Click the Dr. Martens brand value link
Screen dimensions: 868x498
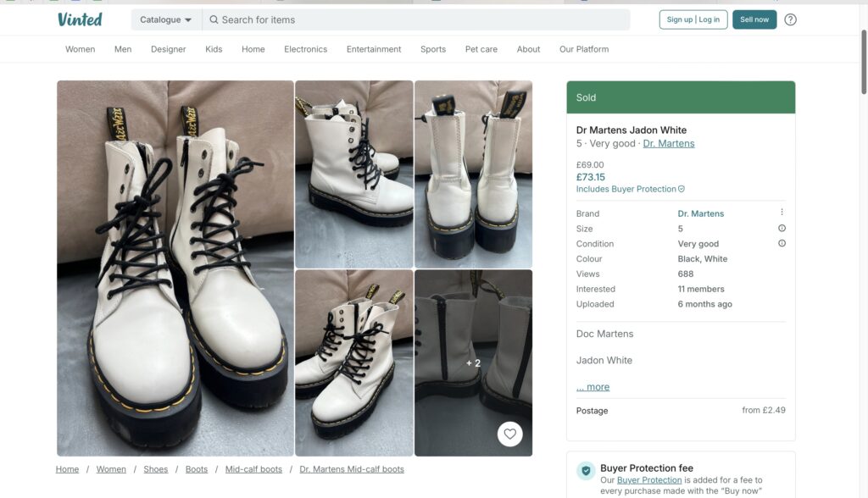point(701,213)
